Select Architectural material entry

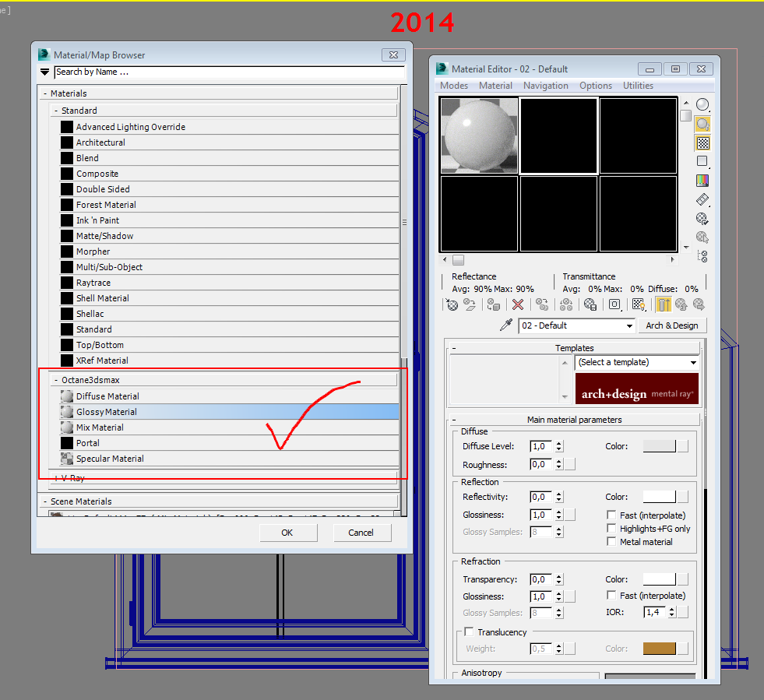pyautogui.click(x=229, y=142)
